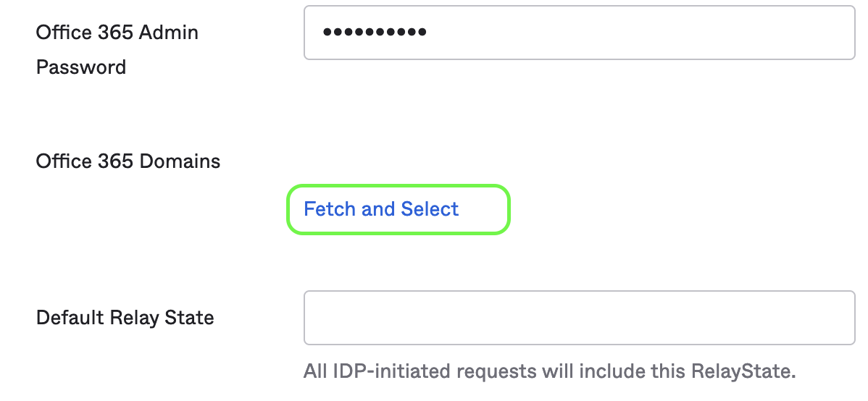Click the RelayState help text below field
Screen dimensions: 868x401
click(549, 372)
